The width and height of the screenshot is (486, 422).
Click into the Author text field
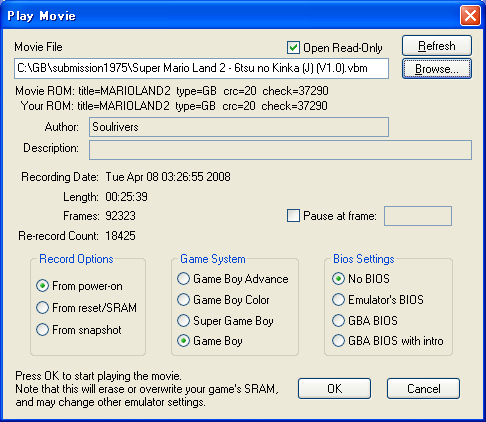pyautogui.click(x=239, y=127)
